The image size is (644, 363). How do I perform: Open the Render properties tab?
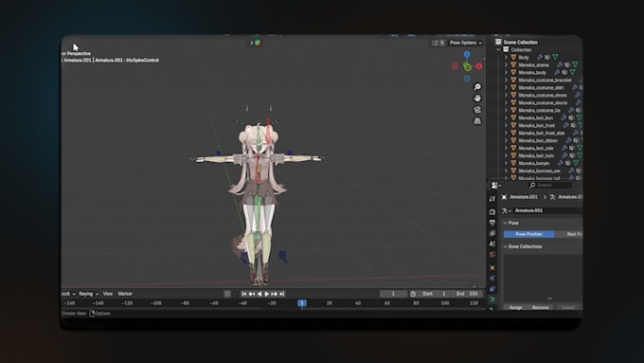(492, 211)
